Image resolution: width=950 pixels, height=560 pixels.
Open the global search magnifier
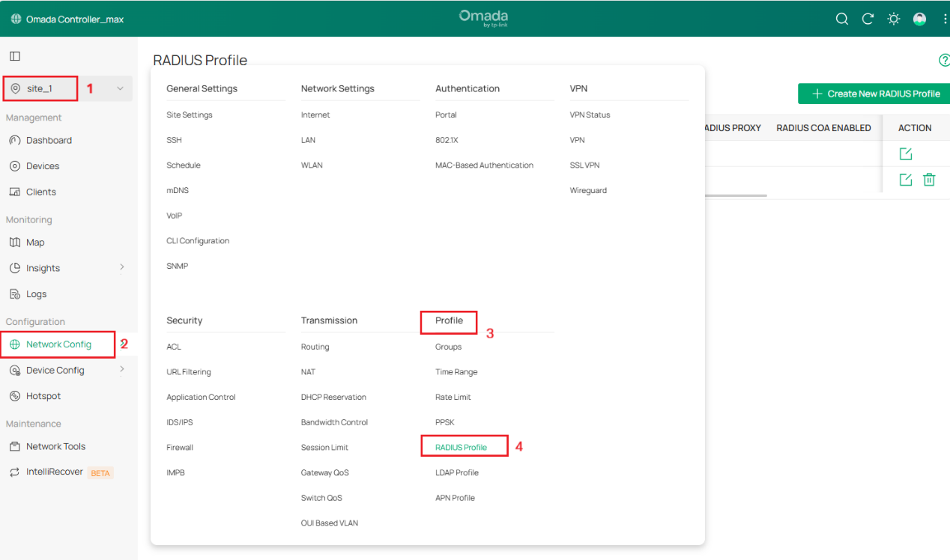click(x=841, y=19)
